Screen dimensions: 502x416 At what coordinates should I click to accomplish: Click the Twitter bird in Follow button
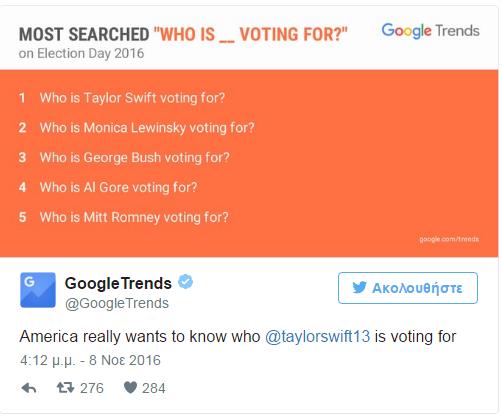(x=359, y=288)
